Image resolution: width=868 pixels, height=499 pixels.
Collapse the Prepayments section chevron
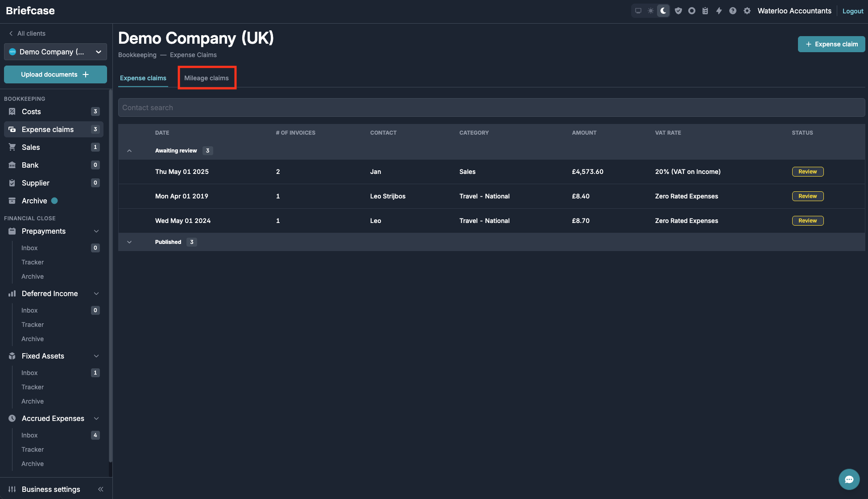tap(96, 231)
